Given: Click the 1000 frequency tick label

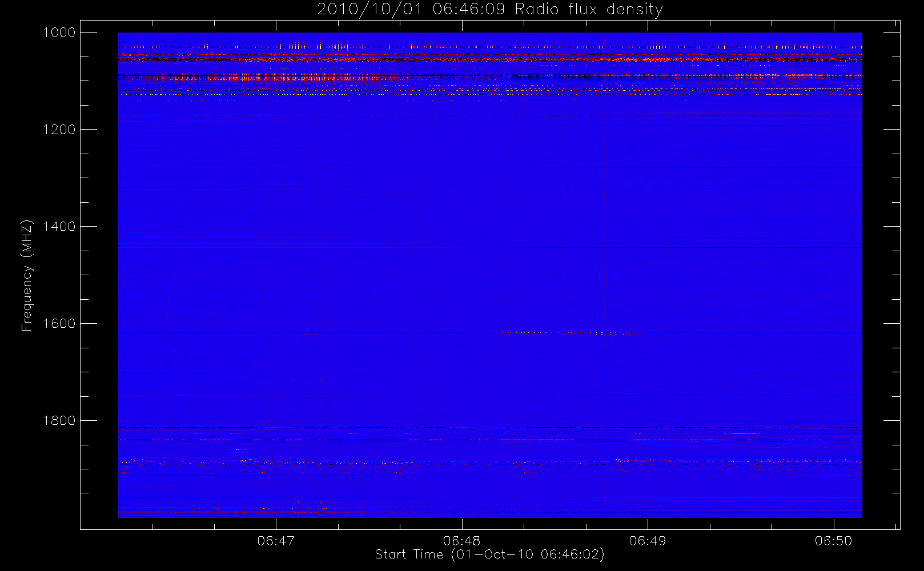Looking at the screenshot, I should tap(59, 33).
